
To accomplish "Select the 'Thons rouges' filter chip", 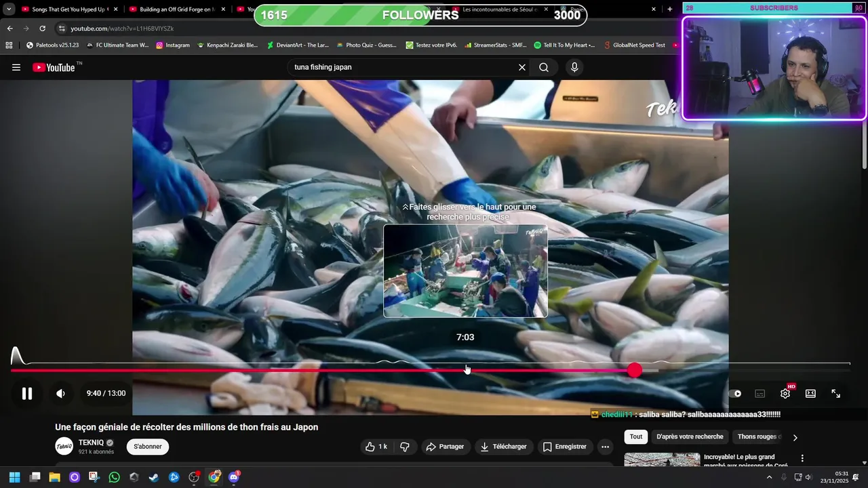I will pos(759,436).
